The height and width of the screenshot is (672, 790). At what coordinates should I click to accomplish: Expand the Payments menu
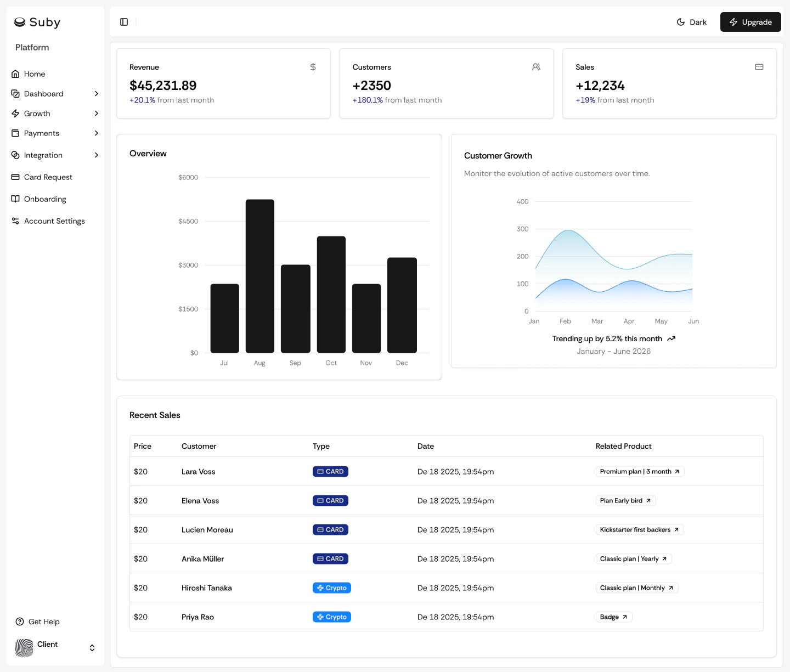[x=42, y=133]
